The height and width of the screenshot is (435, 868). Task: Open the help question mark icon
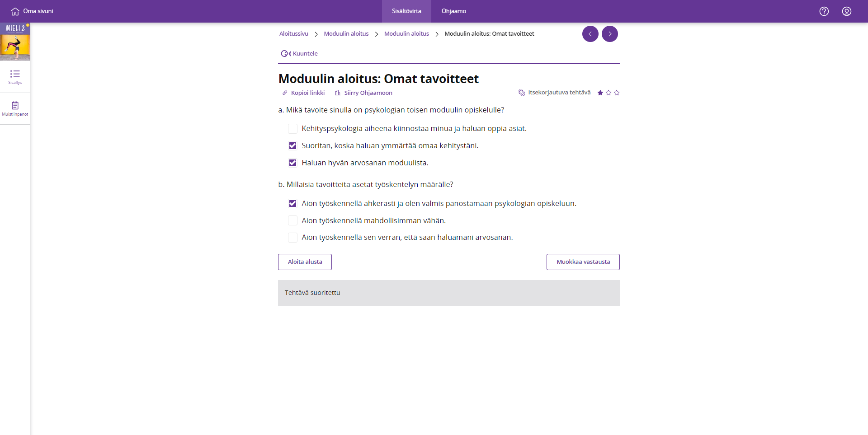click(x=824, y=11)
